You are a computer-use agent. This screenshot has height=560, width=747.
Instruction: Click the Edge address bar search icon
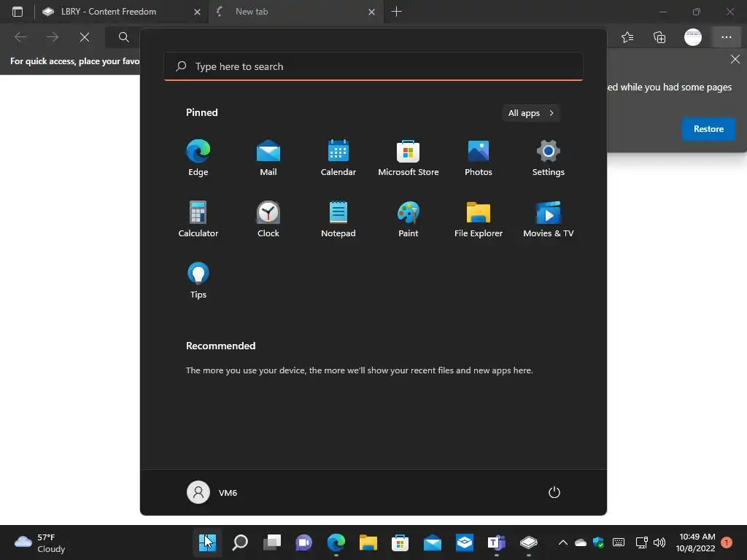coord(124,37)
